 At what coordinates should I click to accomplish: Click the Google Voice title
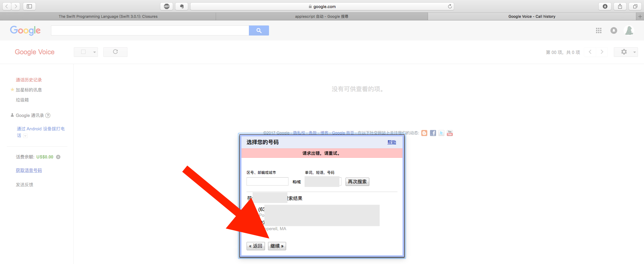tap(35, 52)
